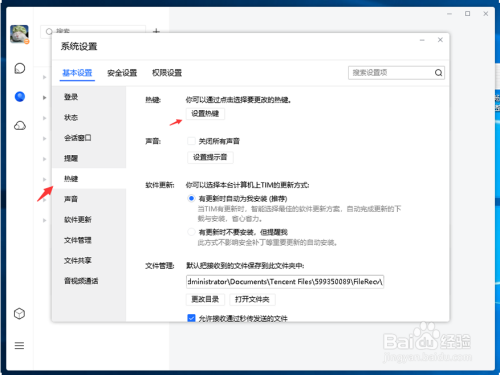Viewport: 500px width, 375px height.
Task: Select 会话窗口 in settings sidebar
Action: (89, 138)
